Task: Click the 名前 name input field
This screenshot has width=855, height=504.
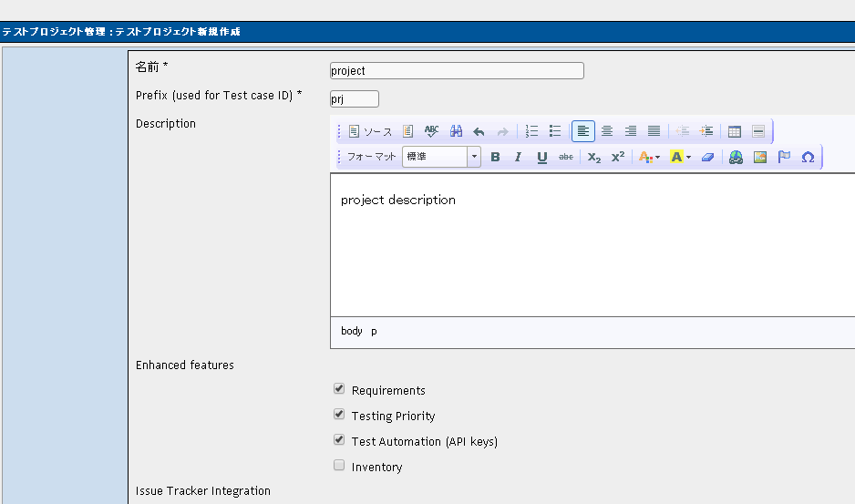Action: pyautogui.click(x=457, y=70)
